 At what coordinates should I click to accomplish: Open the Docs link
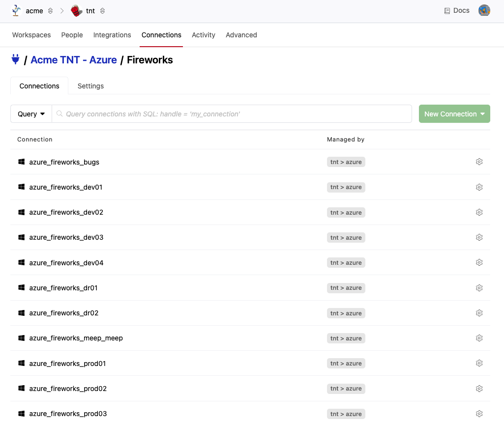(x=456, y=10)
